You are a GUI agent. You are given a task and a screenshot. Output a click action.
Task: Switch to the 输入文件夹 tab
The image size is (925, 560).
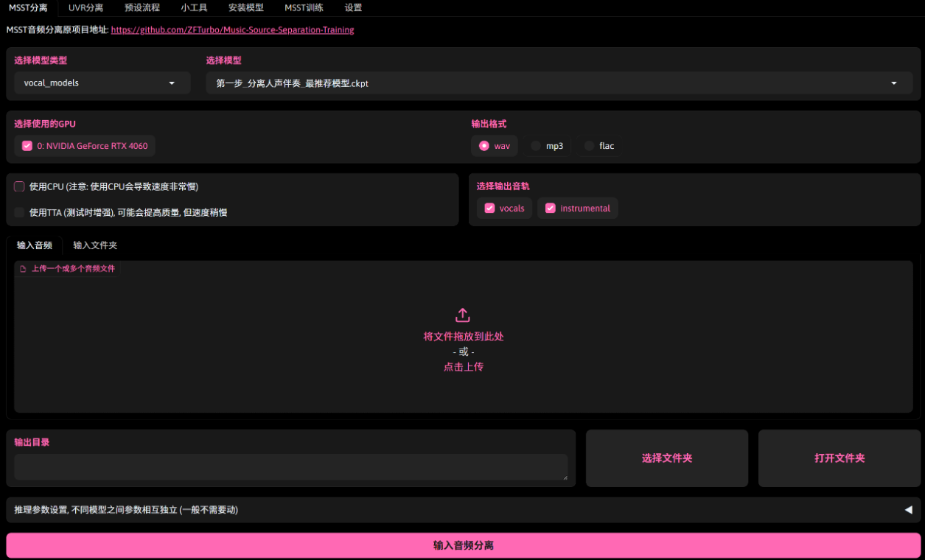pyautogui.click(x=95, y=245)
